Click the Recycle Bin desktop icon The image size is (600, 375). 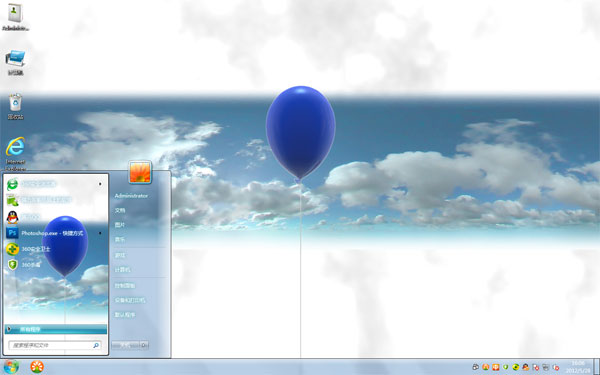15,106
